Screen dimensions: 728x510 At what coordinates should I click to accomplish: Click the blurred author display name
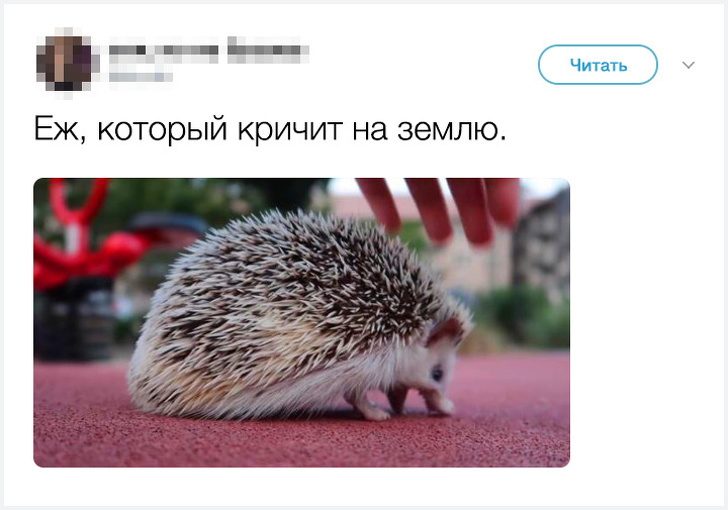point(209,50)
